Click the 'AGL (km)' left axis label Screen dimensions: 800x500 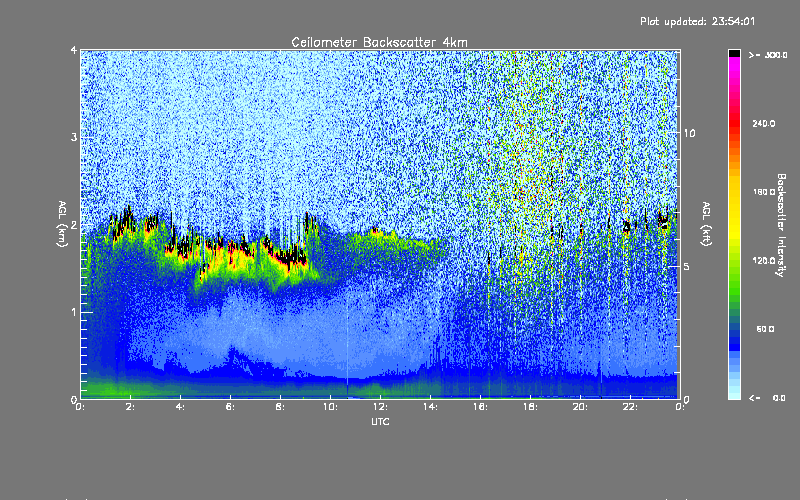[62, 224]
